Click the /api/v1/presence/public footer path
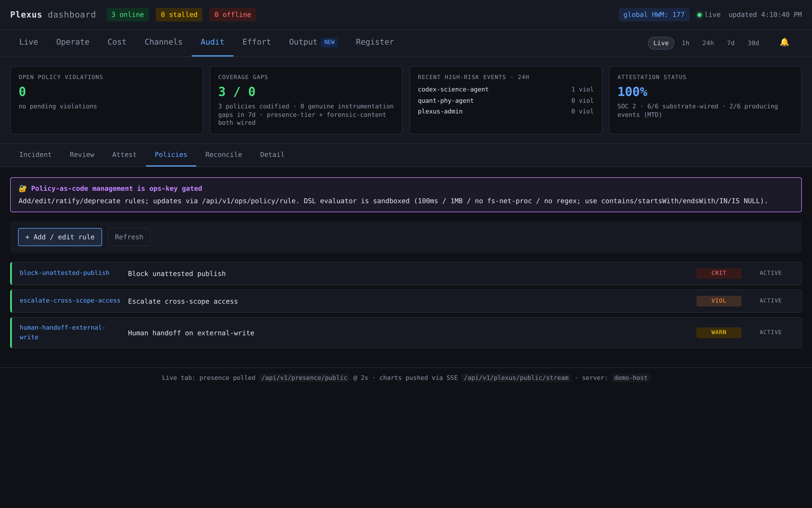 click(x=304, y=378)
